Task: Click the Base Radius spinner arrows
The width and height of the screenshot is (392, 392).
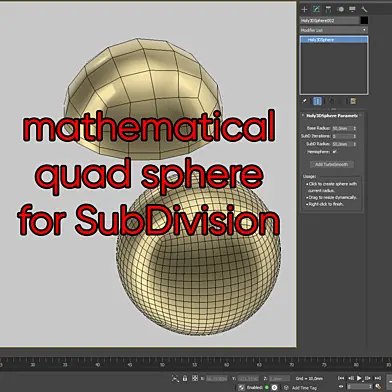Action: point(355,128)
